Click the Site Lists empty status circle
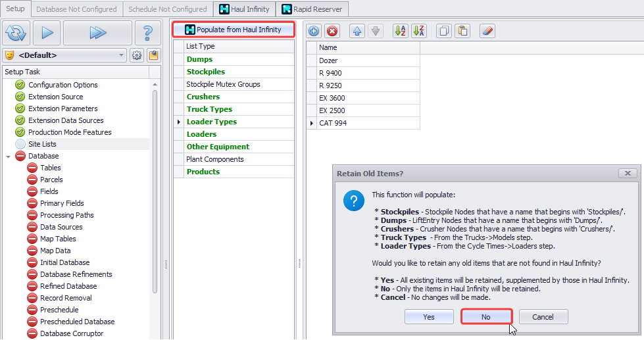This screenshot has width=644, height=340. pyautogui.click(x=20, y=144)
